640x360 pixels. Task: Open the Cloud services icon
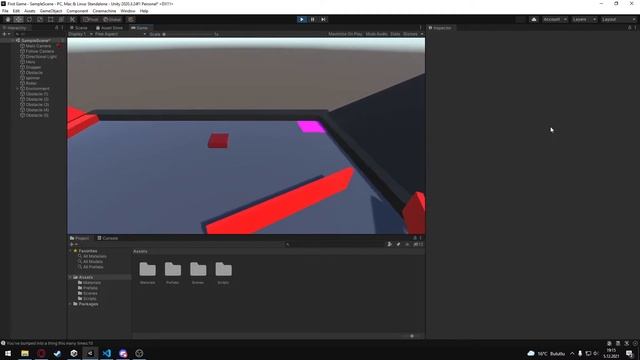[x=533, y=19]
